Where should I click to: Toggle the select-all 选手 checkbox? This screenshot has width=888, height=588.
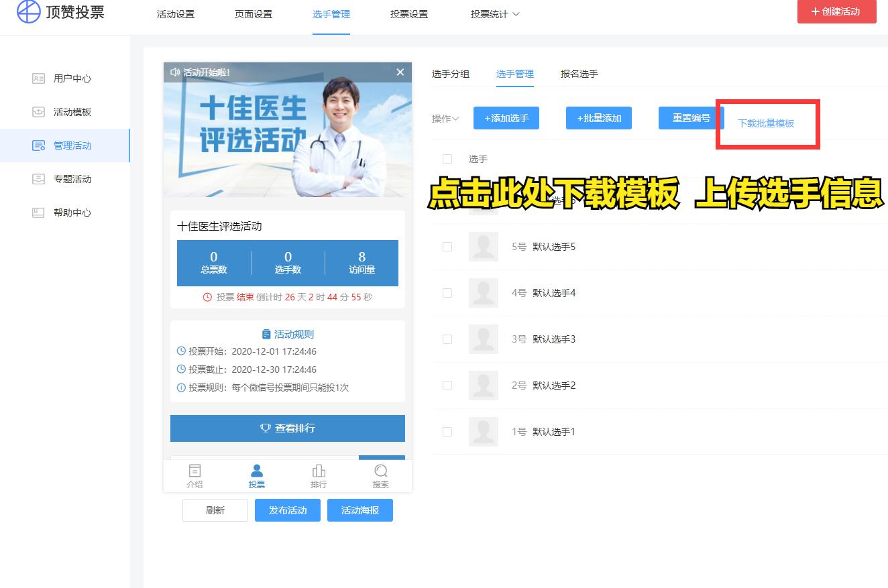click(447, 159)
